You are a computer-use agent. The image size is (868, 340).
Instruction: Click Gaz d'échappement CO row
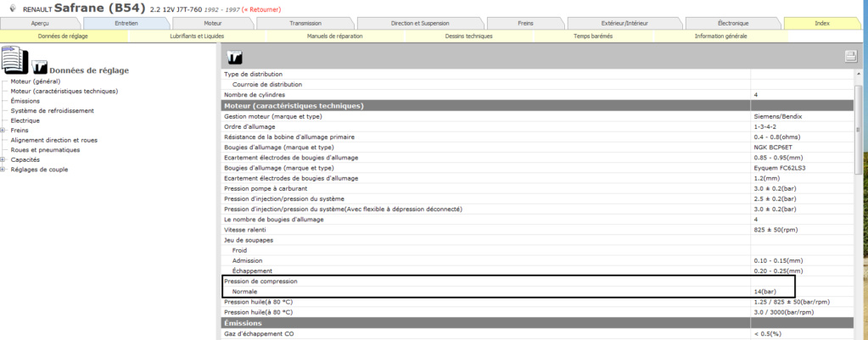538,333
